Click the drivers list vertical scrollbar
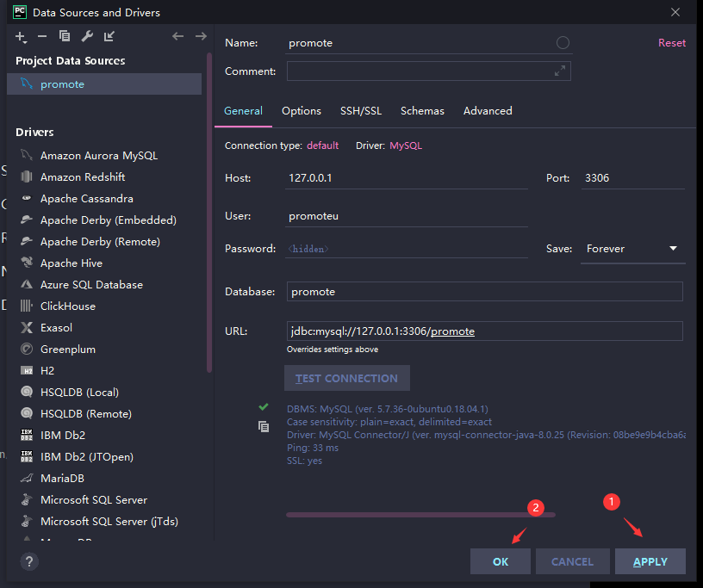 pos(209,213)
